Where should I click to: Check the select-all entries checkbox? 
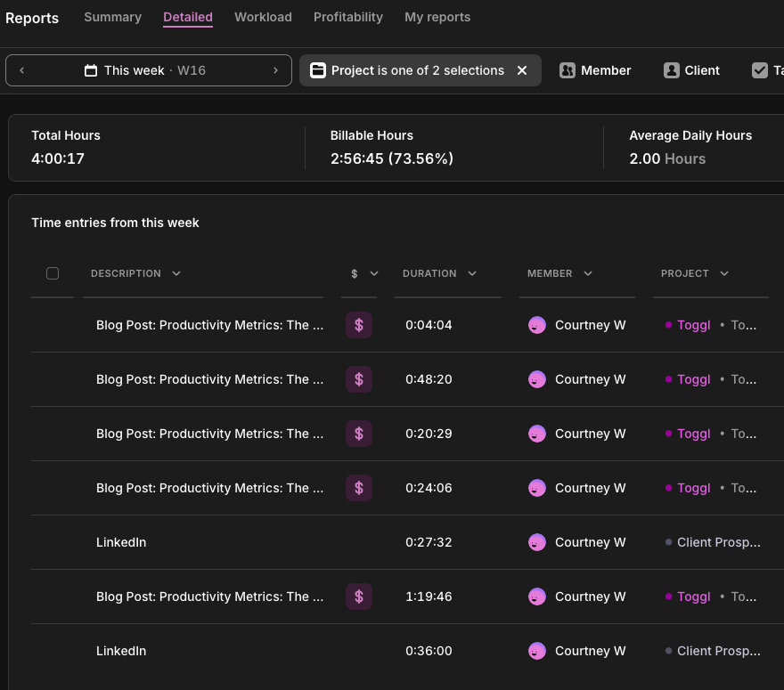tap(53, 273)
